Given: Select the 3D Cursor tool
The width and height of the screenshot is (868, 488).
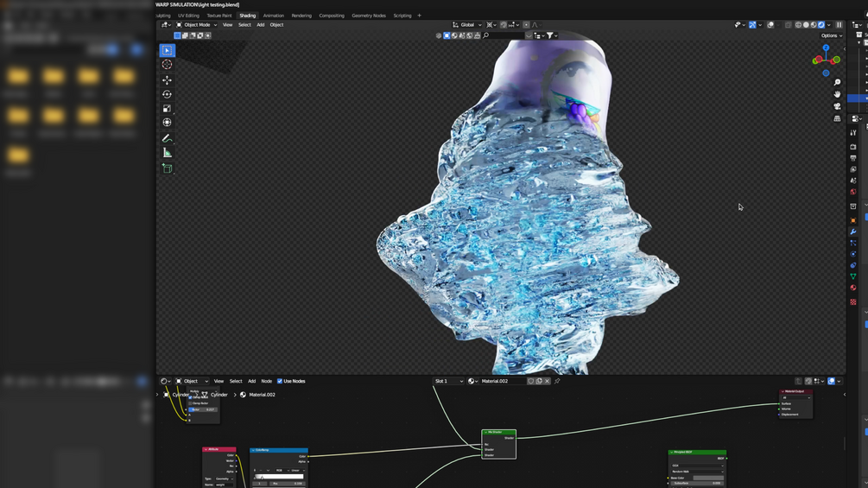Looking at the screenshot, I should tap(168, 65).
